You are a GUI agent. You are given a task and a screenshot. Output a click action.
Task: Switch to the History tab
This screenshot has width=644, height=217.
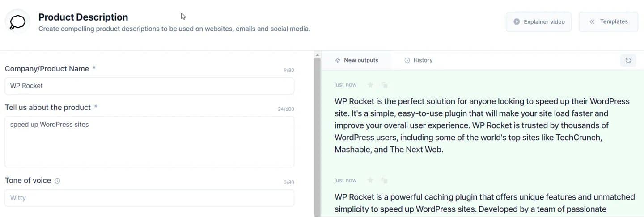point(418,60)
